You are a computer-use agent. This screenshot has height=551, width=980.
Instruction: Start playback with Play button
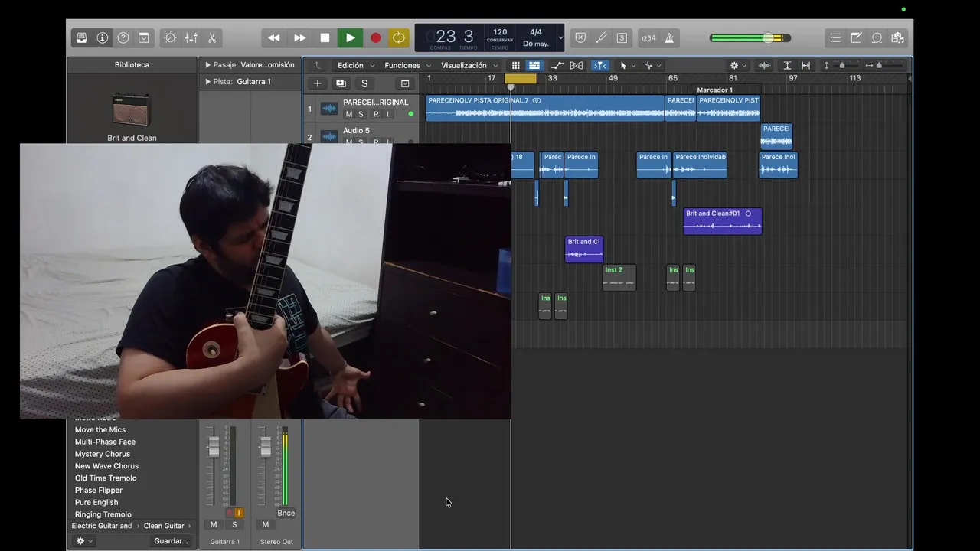(350, 37)
